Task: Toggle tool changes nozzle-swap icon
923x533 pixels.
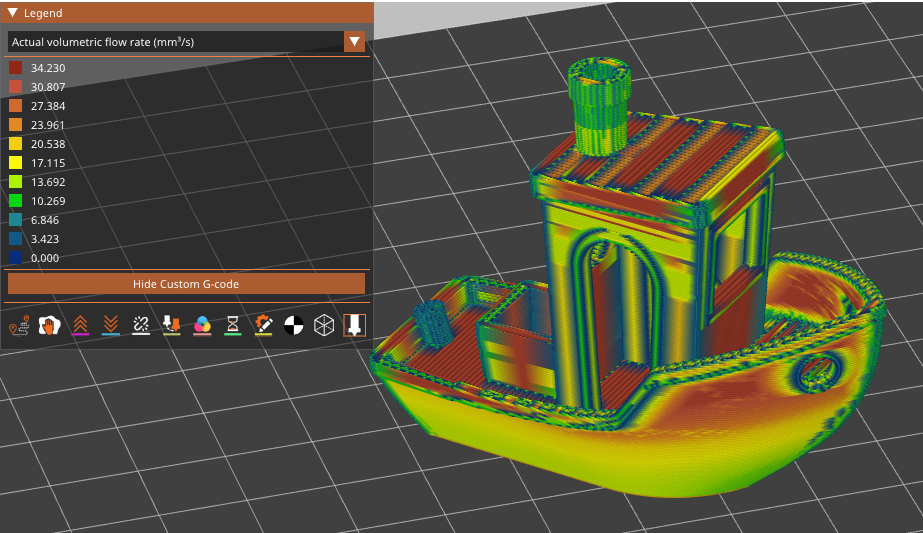Action: pos(171,325)
